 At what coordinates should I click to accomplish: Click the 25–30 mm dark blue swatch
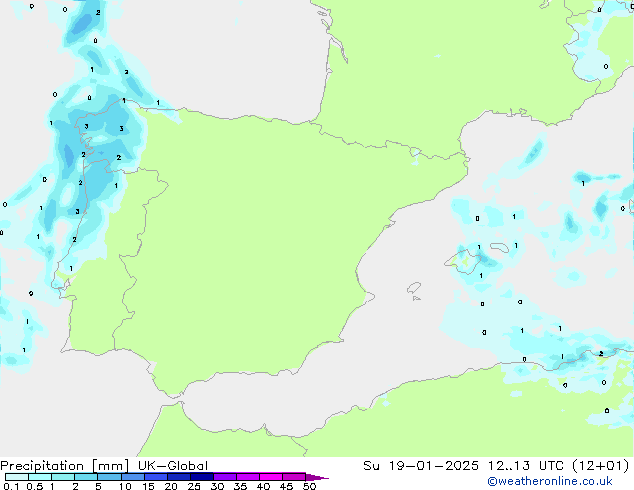click(x=202, y=477)
